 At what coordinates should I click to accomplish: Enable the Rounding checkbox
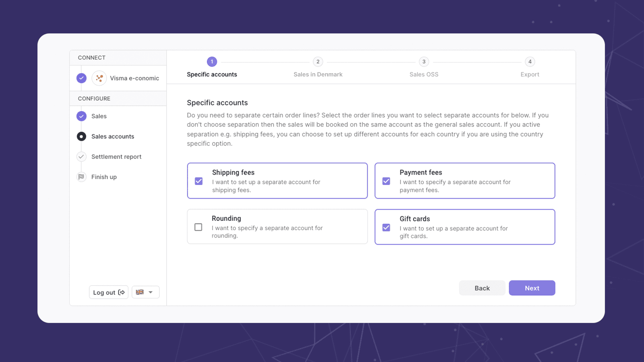pyautogui.click(x=198, y=227)
